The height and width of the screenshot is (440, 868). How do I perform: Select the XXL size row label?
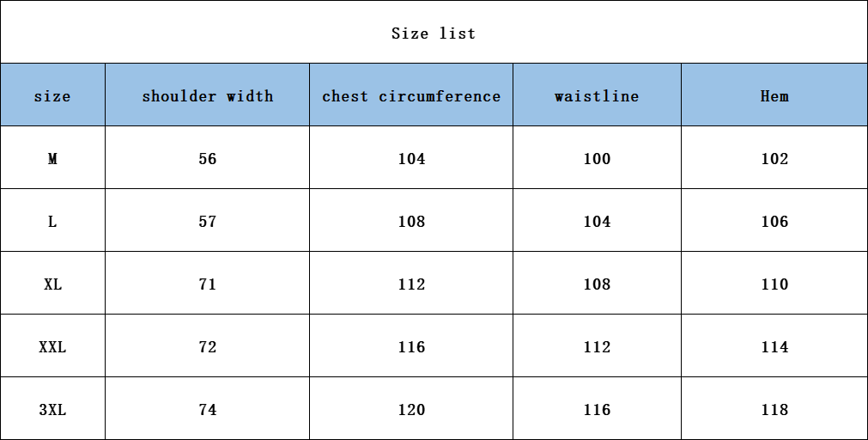coord(52,347)
